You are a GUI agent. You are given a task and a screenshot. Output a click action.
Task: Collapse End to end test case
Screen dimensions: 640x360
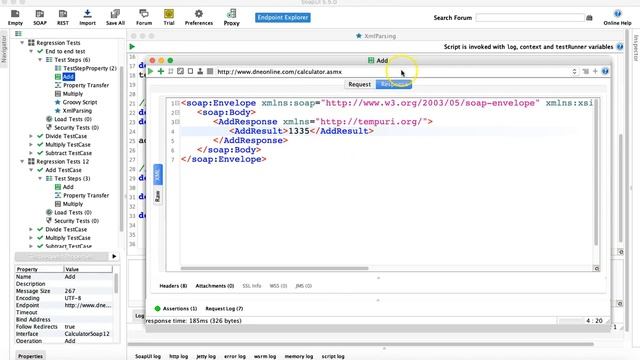coord(31,51)
